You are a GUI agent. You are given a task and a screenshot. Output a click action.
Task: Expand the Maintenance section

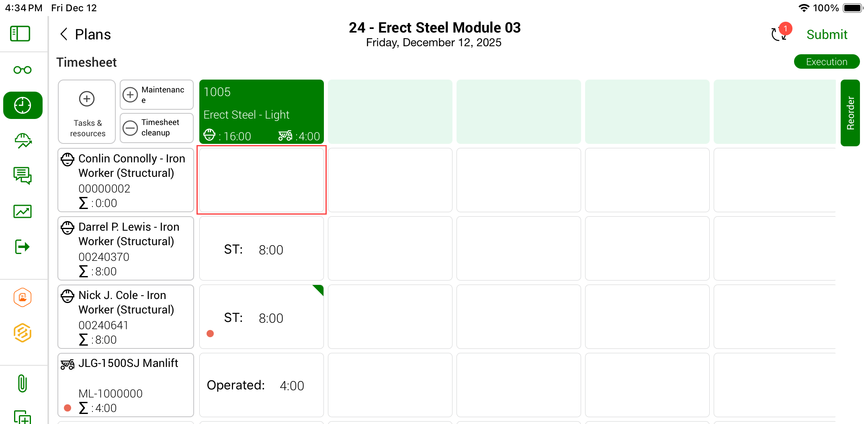157,95
